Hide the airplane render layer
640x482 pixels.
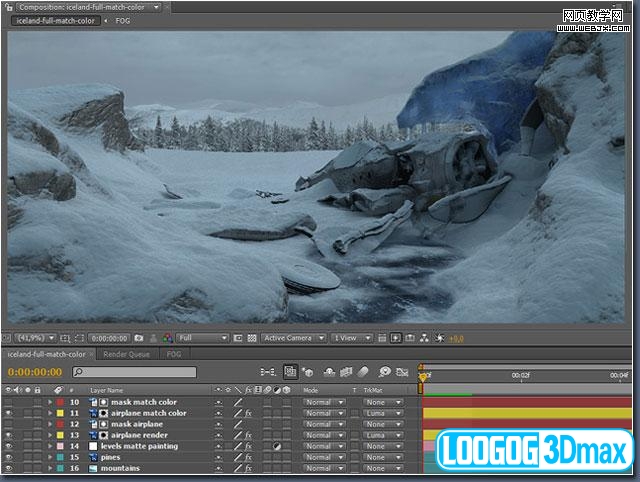point(9,435)
